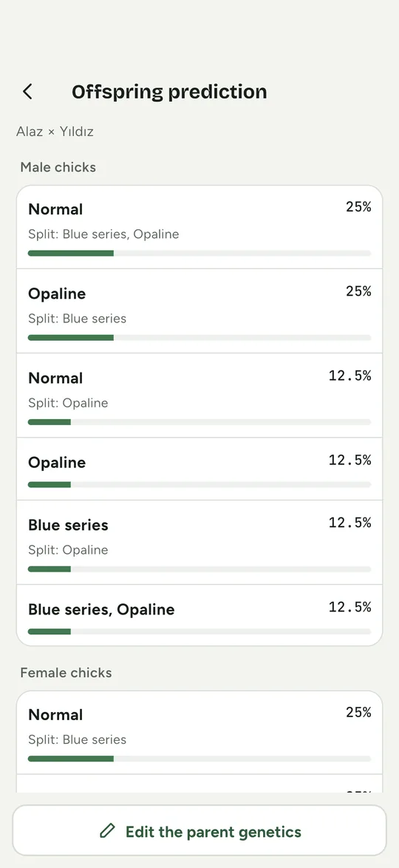Screen dimensions: 399x868
Task: Select male Normal split Opaline row
Action: tap(199, 396)
